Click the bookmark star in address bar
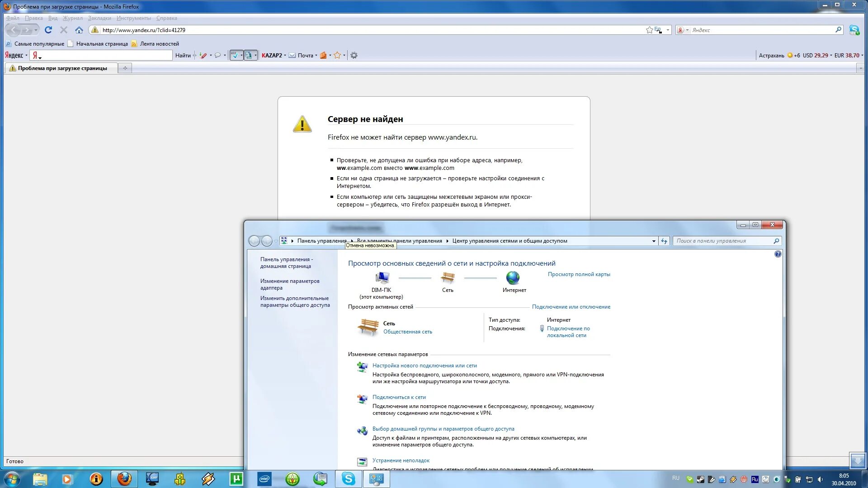This screenshot has width=868, height=488. coord(649,30)
